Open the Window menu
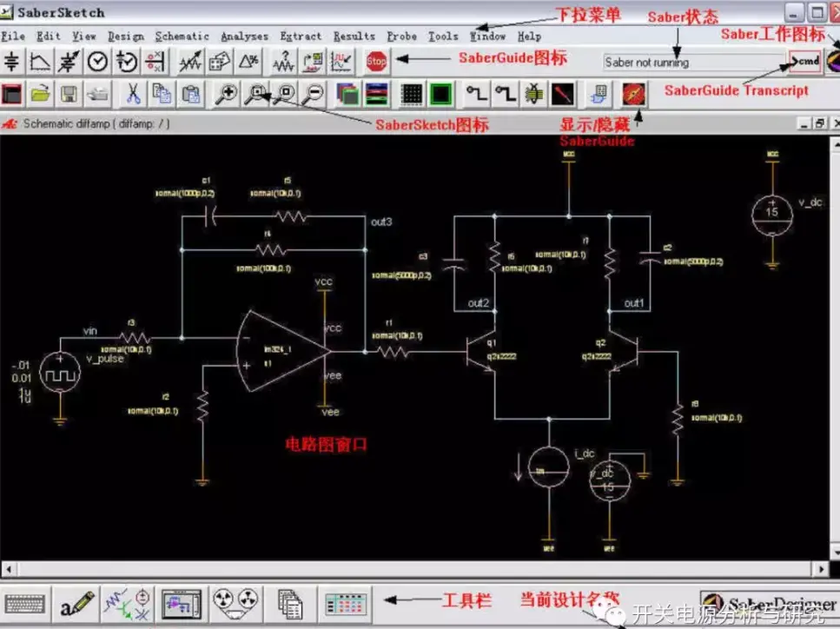This screenshot has width=840, height=629. tap(487, 36)
